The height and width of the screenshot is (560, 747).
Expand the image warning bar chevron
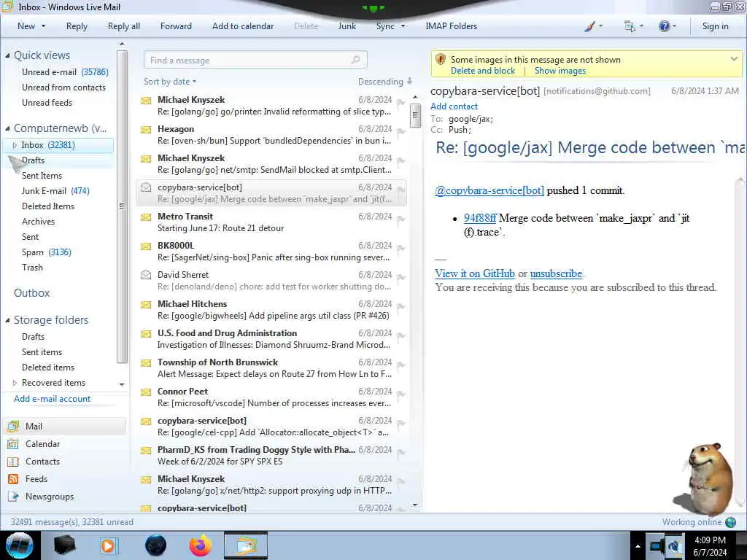click(x=734, y=59)
